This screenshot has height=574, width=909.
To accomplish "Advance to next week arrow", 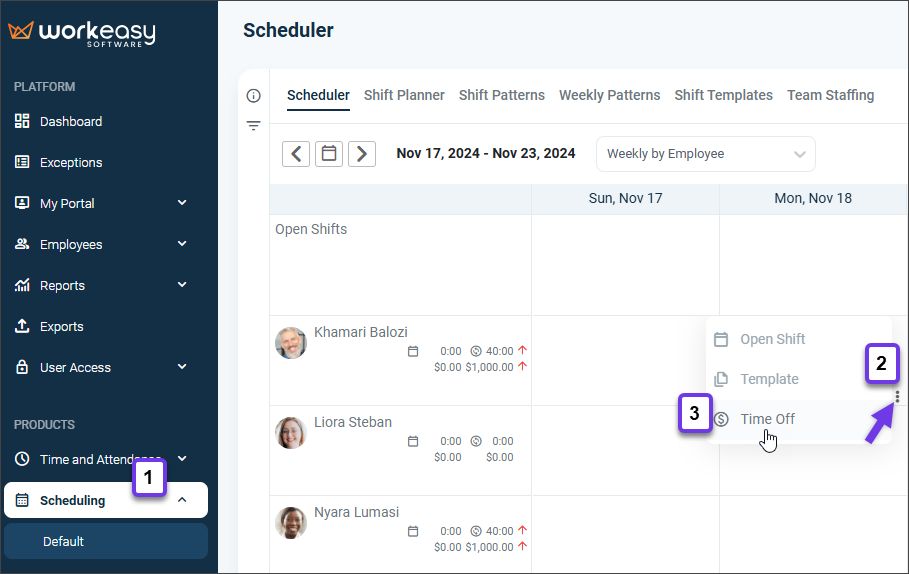I will pos(362,153).
